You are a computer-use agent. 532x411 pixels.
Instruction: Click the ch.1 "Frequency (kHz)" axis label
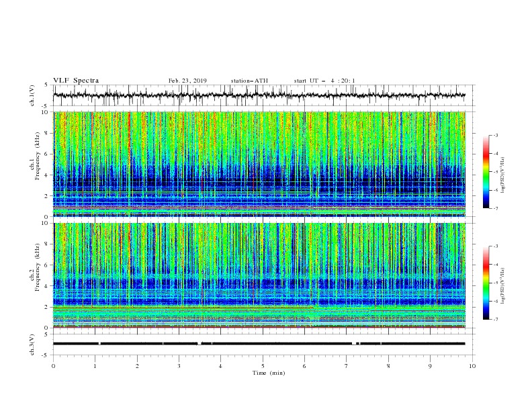(x=38, y=156)
